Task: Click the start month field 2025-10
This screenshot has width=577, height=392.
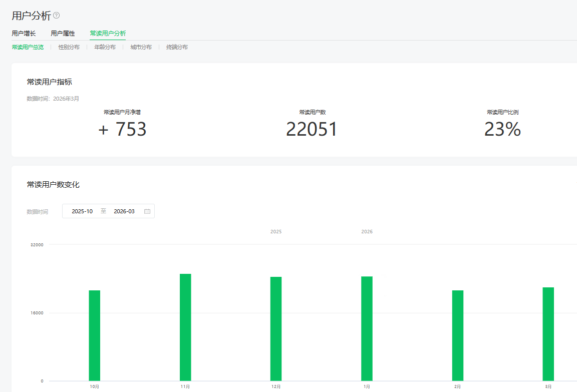Action: (82, 211)
